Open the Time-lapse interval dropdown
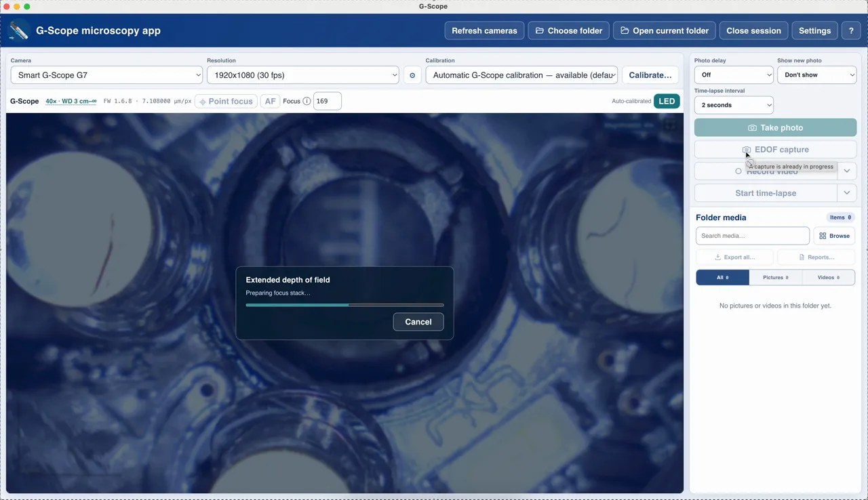 pos(734,105)
